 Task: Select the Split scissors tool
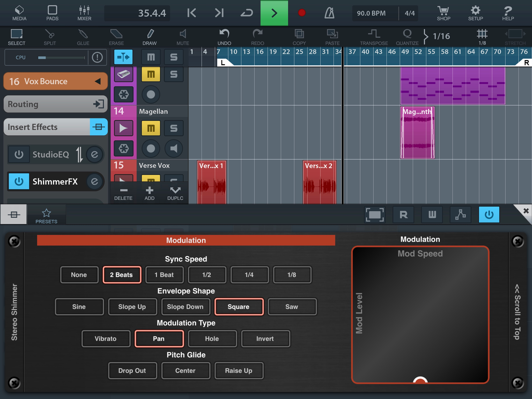coord(50,37)
